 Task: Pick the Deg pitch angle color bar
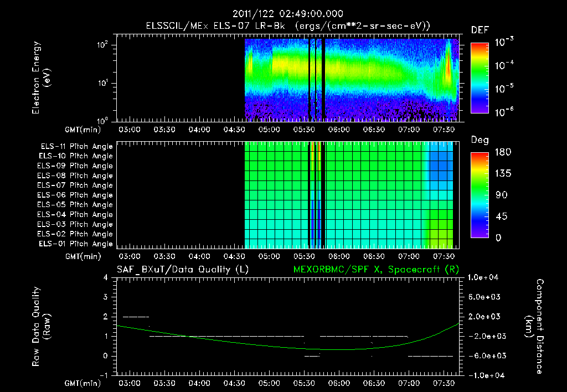click(x=480, y=195)
